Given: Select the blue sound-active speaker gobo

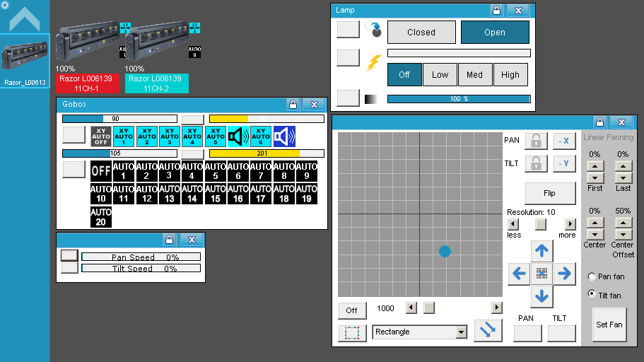Looking at the screenshot, I should coord(284,136).
